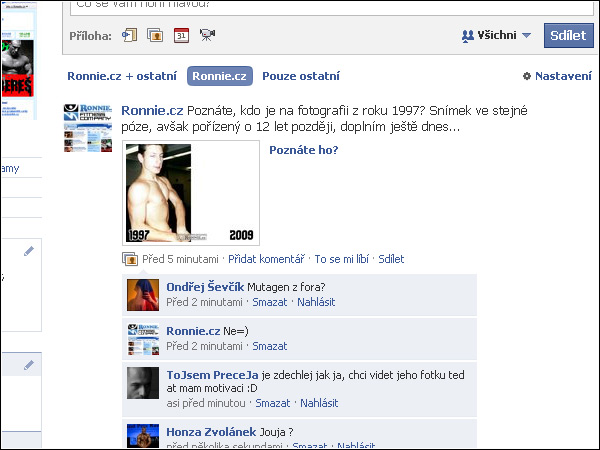Open the Ronnie.cz name on the Ne=) comment
Viewport: 600px width, 450px height.
193,331
